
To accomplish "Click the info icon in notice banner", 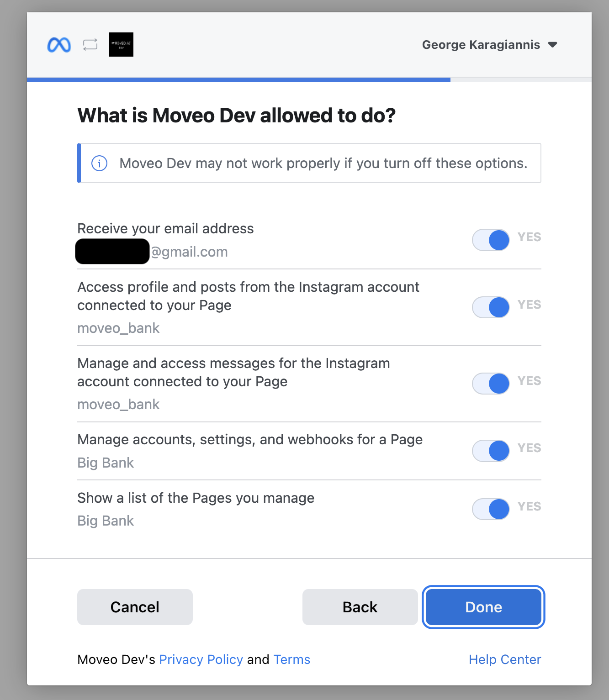I will tap(99, 163).
